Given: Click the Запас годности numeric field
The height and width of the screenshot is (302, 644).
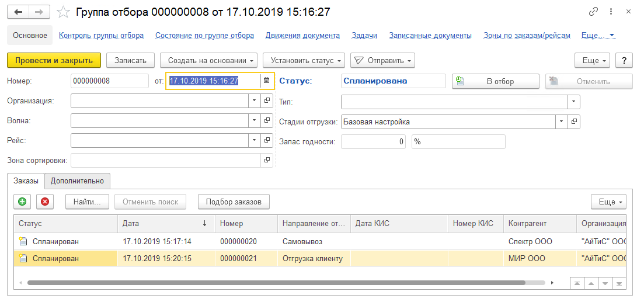Looking at the screenshot, I should pos(374,142).
